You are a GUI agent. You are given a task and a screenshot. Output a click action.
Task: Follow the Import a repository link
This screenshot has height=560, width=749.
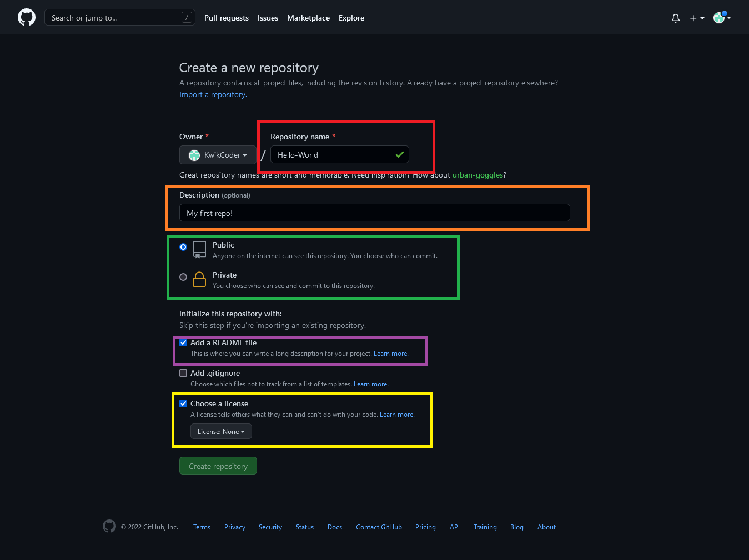[x=213, y=94]
